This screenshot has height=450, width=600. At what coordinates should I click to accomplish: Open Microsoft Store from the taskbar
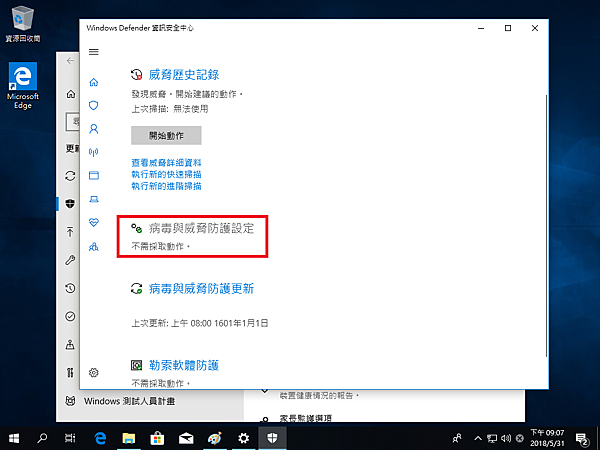tap(157, 438)
